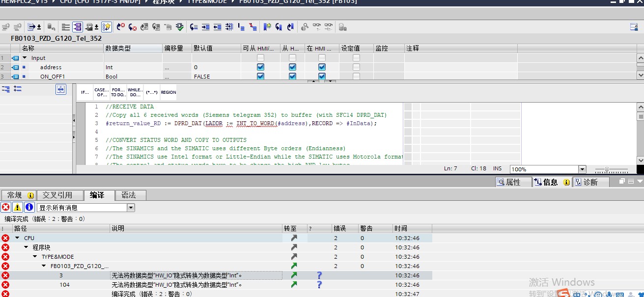Toggle setpoint checkbox for address variable
Viewport: 644px width, 297px height.
[356, 67]
